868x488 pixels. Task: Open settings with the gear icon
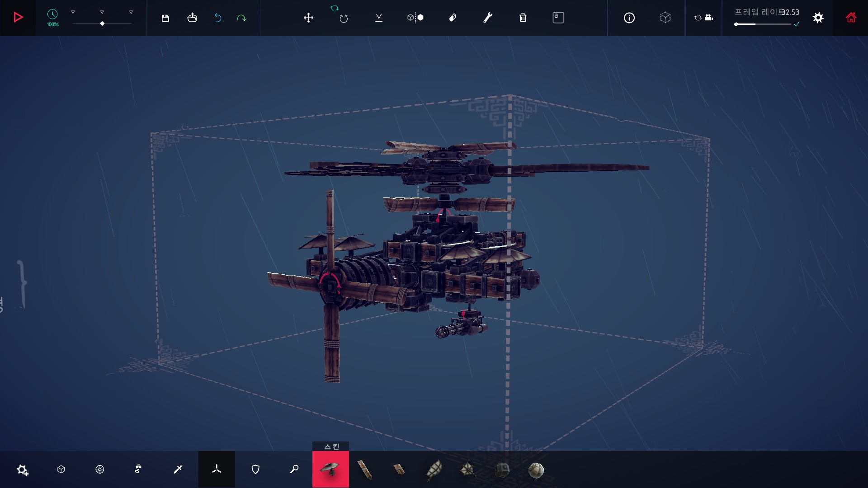click(x=818, y=18)
